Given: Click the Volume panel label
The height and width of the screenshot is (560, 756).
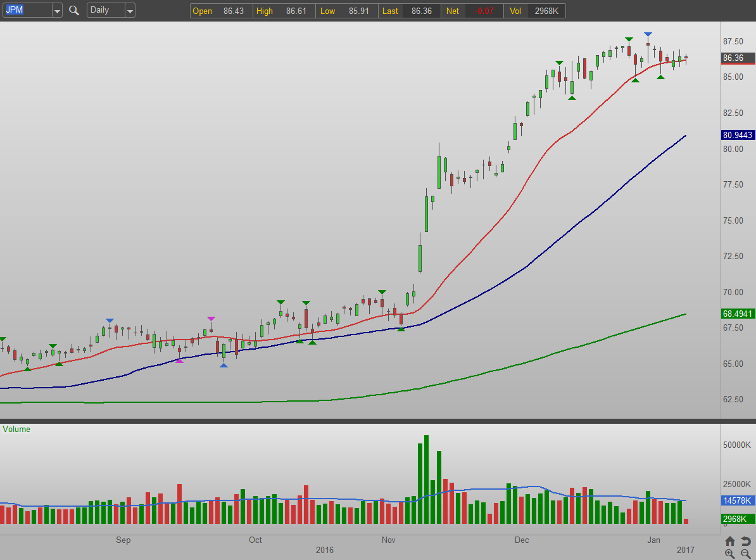Looking at the screenshot, I should coord(16,430).
